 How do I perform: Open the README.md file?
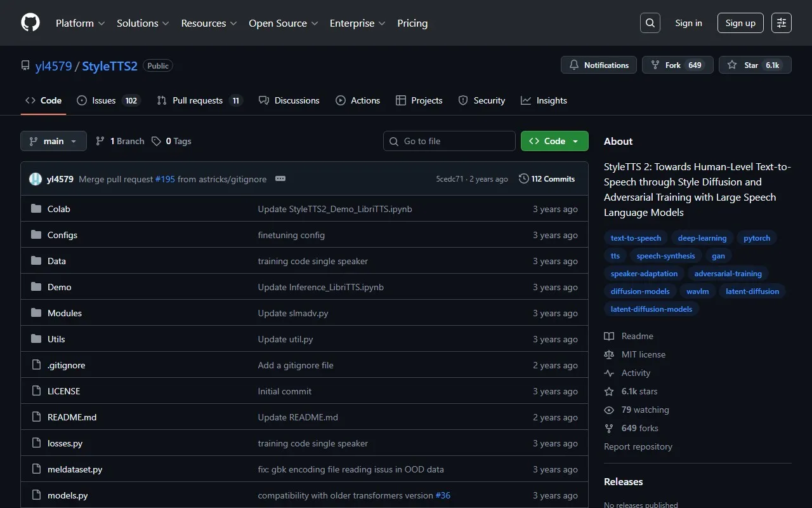(72, 417)
